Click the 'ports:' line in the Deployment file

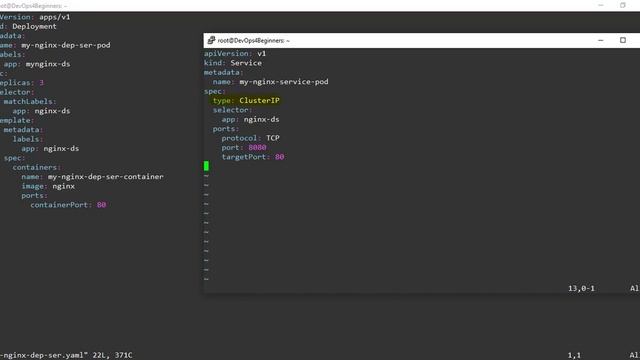tap(35, 196)
